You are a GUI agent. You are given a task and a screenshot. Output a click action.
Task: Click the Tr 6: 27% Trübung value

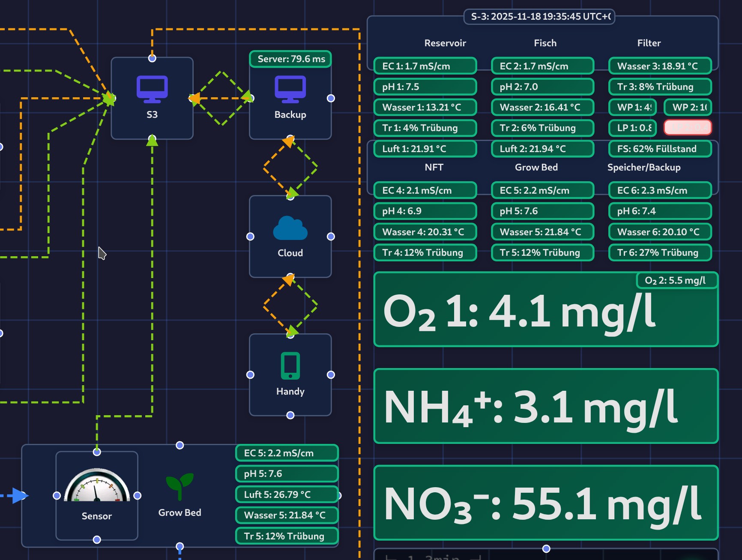659,252
